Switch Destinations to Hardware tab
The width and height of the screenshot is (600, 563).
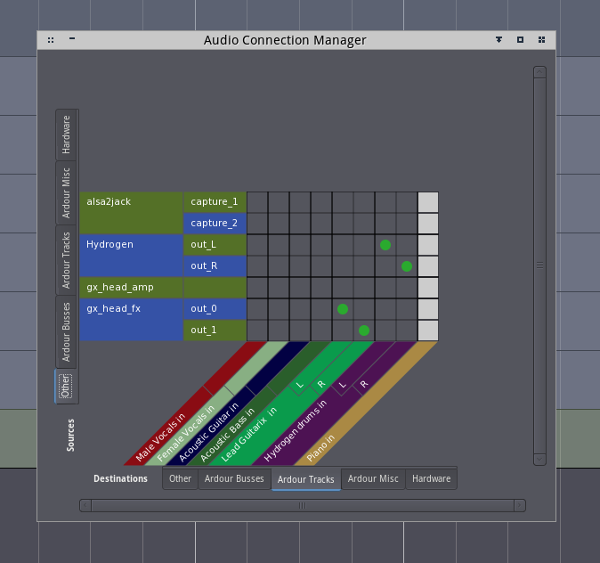point(431,478)
